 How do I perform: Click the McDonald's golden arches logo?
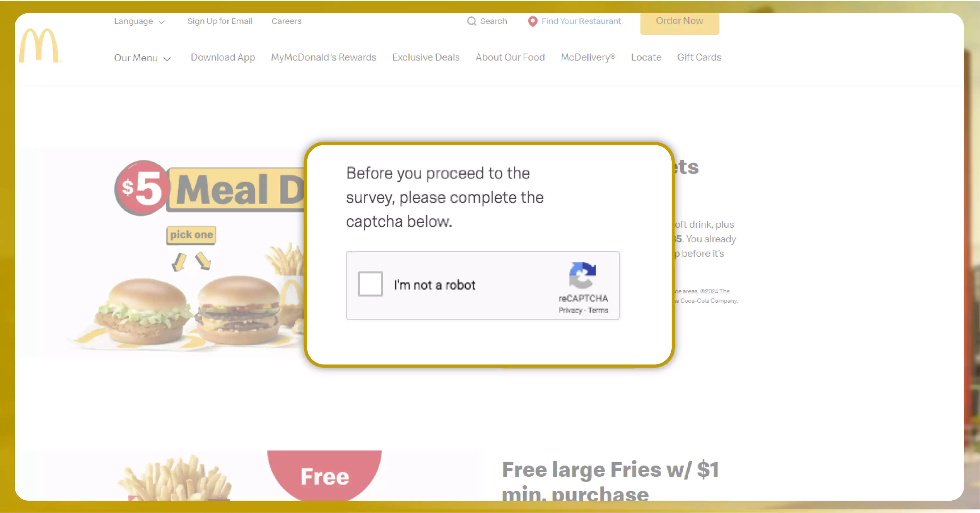pyautogui.click(x=39, y=46)
